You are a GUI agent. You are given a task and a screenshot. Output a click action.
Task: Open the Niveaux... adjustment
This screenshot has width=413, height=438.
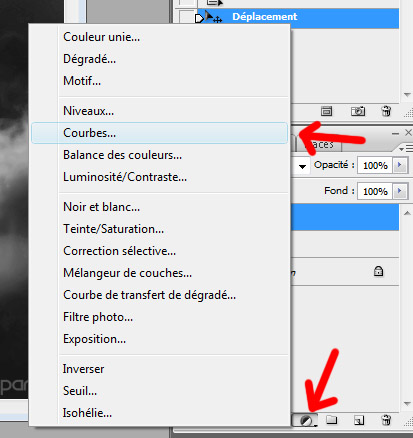click(x=88, y=111)
